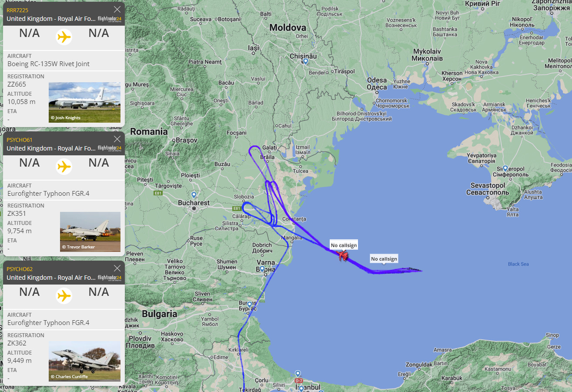
Task: Click the PSYCHO62 callsign header
Action: 20,269
